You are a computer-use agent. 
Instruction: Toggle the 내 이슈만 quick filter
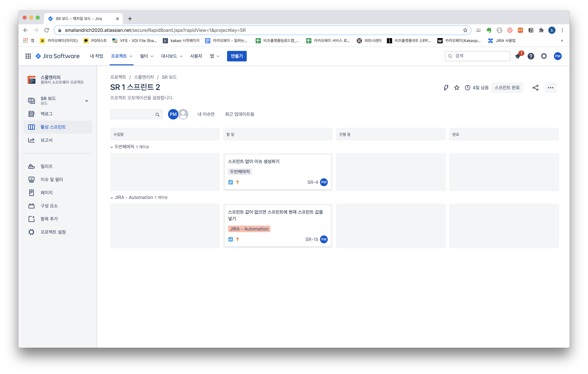tap(206, 114)
